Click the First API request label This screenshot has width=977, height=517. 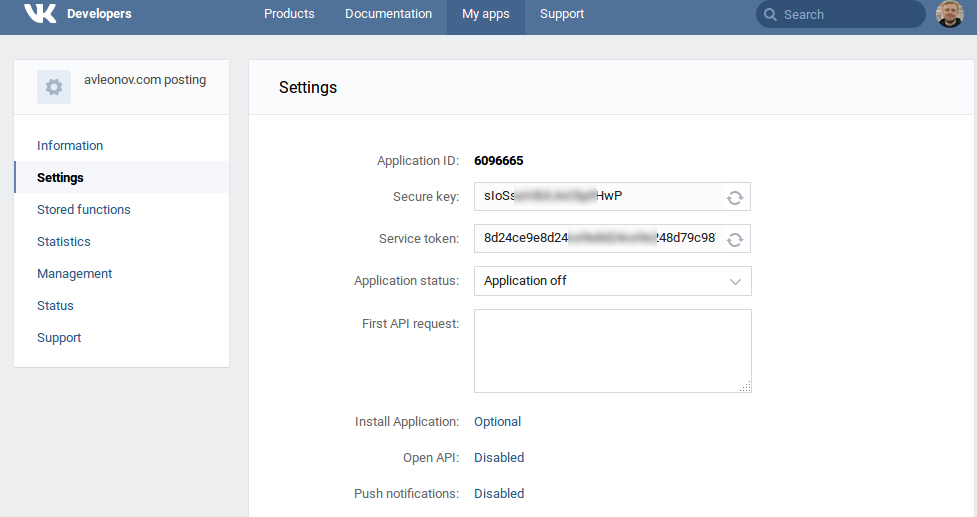(x=411, y=324)
